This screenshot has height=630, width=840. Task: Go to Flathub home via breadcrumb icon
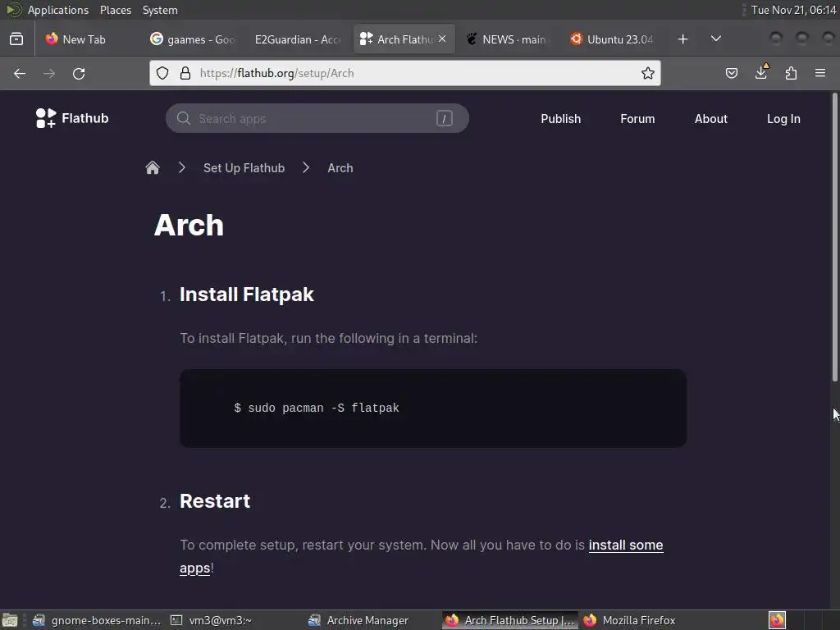(x=153, y=167)
